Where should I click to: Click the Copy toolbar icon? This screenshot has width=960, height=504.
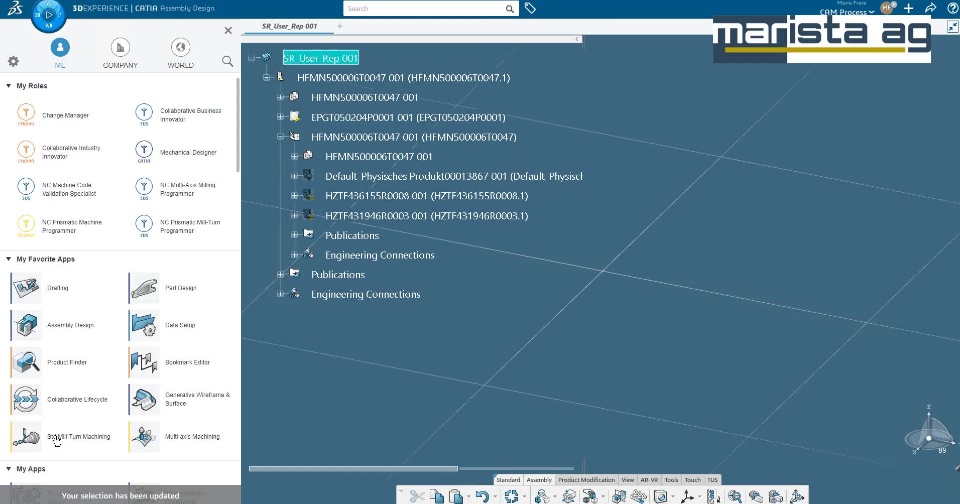coord(437,496)
